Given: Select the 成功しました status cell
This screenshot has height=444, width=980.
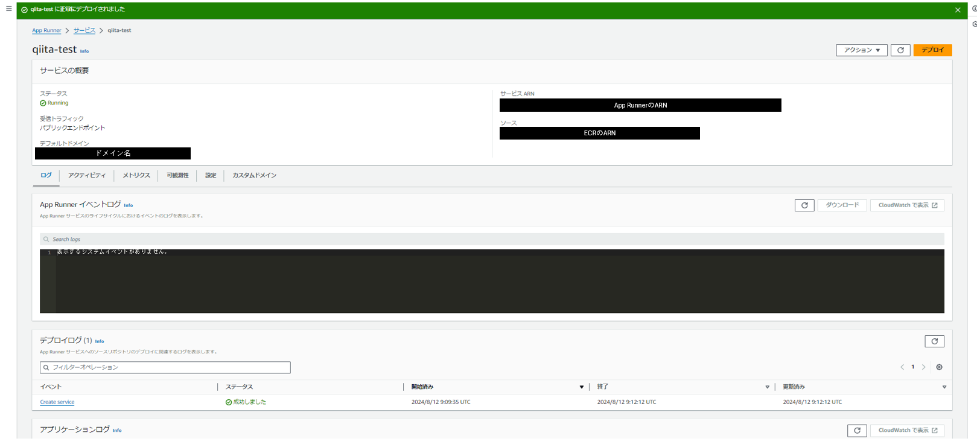Looking at the screenshot, I should pos(246,402).
